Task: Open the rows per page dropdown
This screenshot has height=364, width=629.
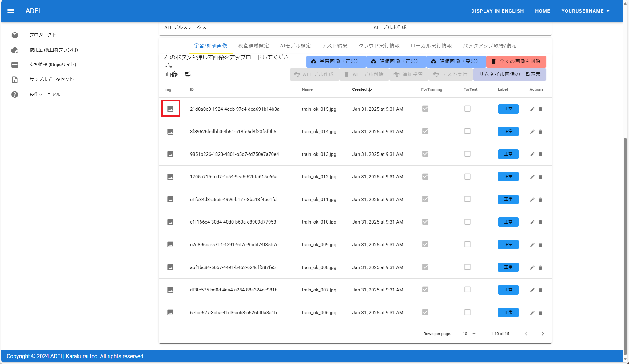Action: pyautogui.click(x=470, y=334)
